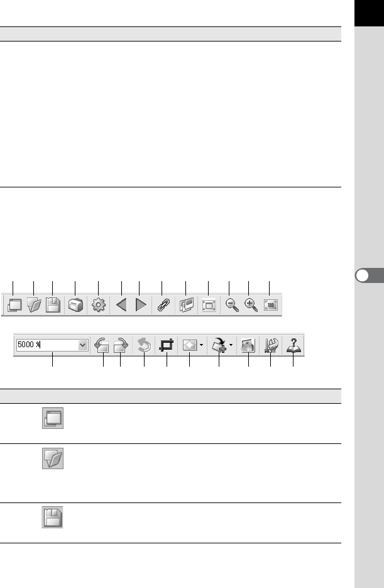The height and width of the screenshot is (588, 384).
Task: Click the new window icon in top toolbar
Action: 14,305
